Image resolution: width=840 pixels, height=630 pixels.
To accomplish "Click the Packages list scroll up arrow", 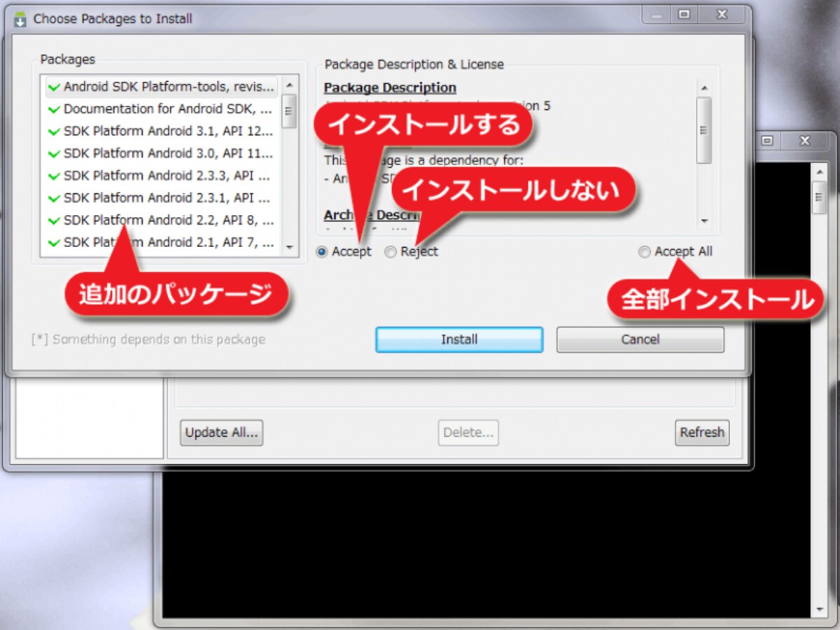I will (290, 85).
